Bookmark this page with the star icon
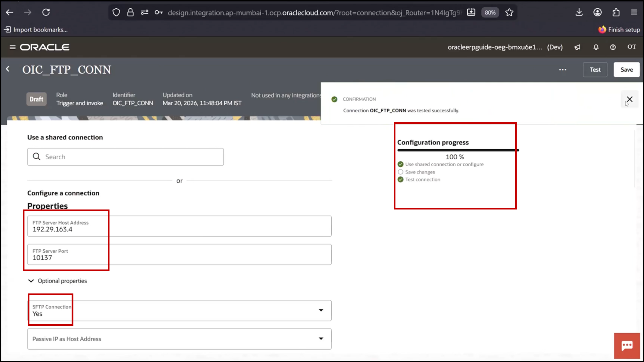Viewport: 644px width, 362px height. click(x=509, y=12)
